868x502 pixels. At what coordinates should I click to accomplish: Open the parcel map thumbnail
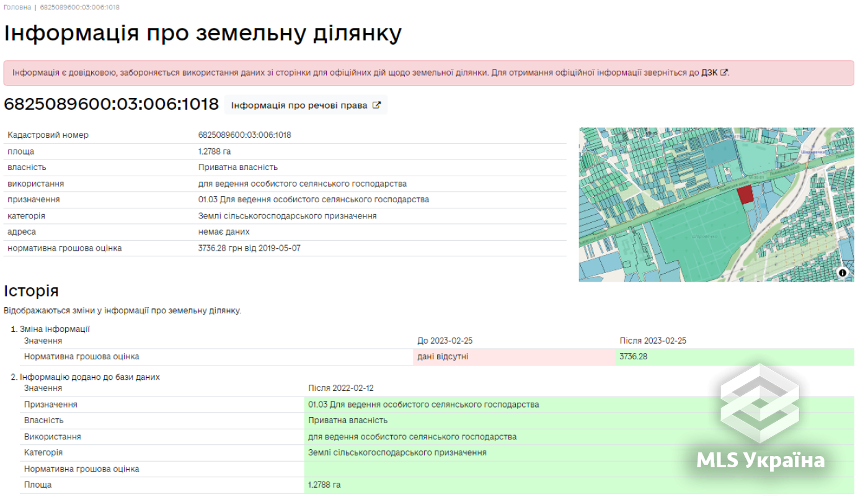coord(716,205)
